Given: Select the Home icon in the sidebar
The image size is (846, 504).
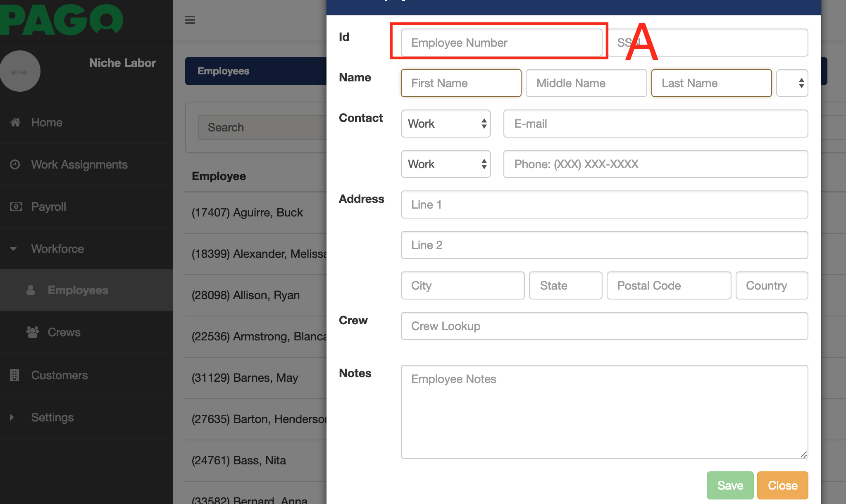Looking at the screenshot, I should point(15,122).
